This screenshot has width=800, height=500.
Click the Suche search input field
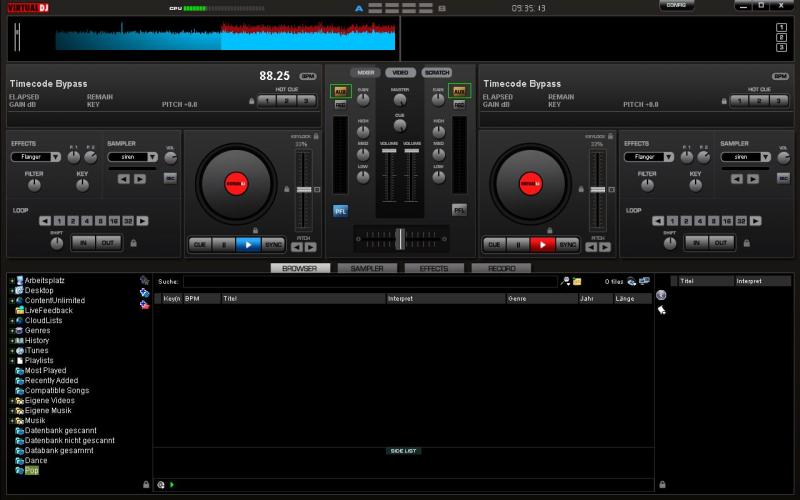coord(370,282)
